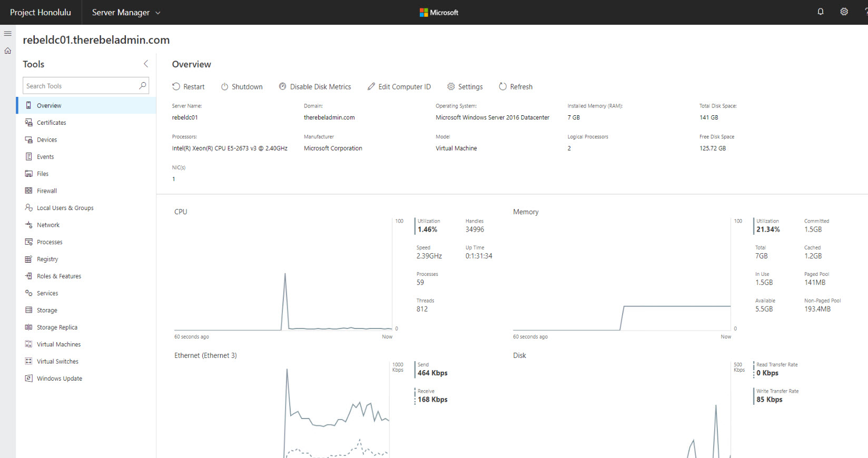Refresh the overview

pyautogui.click(x=516, y=86)
